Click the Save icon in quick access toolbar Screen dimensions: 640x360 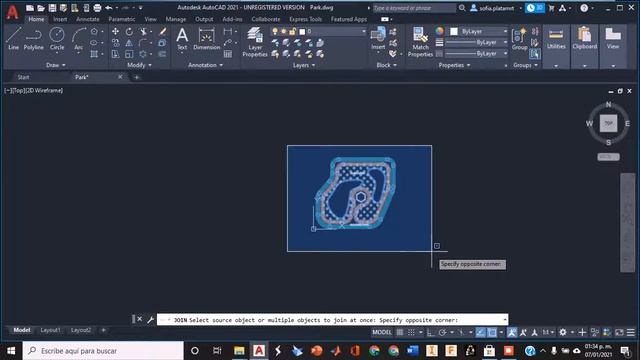pyautogui.click(x=52, y=8)
